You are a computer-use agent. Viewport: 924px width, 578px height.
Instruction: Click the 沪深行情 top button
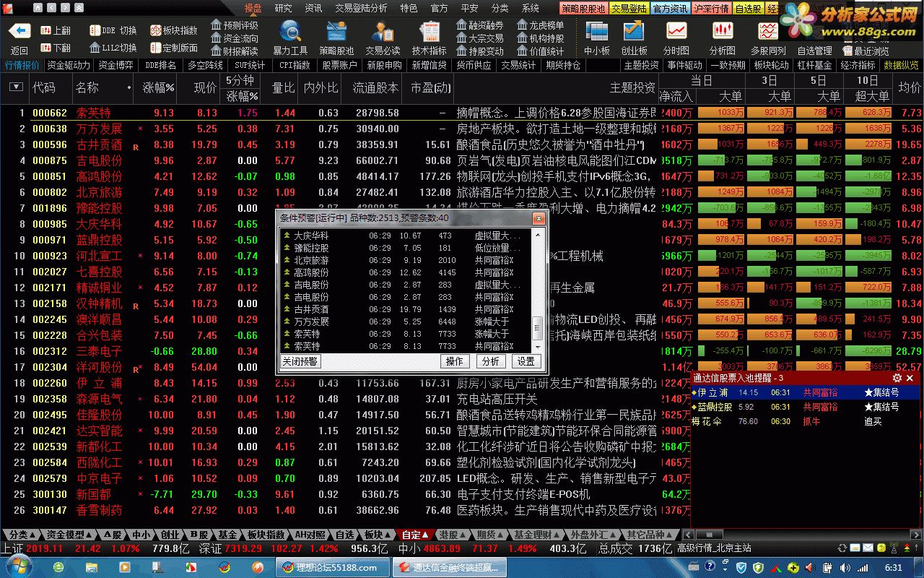[x=711, y=9]
